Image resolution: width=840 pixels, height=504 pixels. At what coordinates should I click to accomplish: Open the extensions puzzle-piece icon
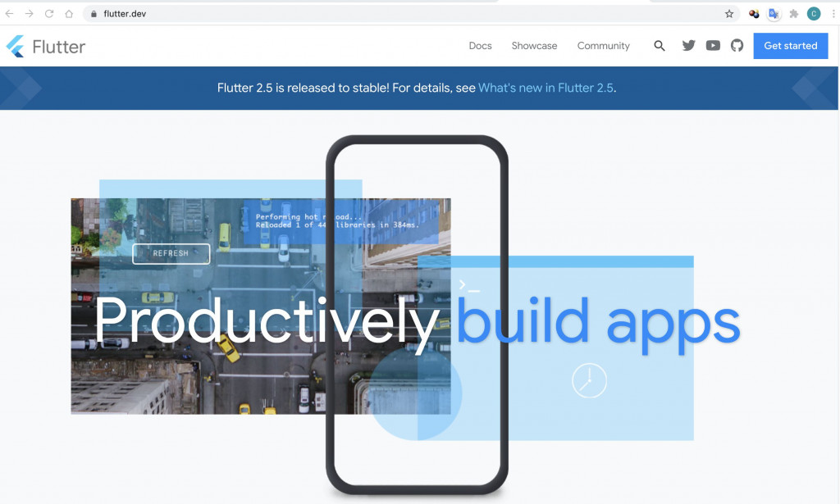794,14
